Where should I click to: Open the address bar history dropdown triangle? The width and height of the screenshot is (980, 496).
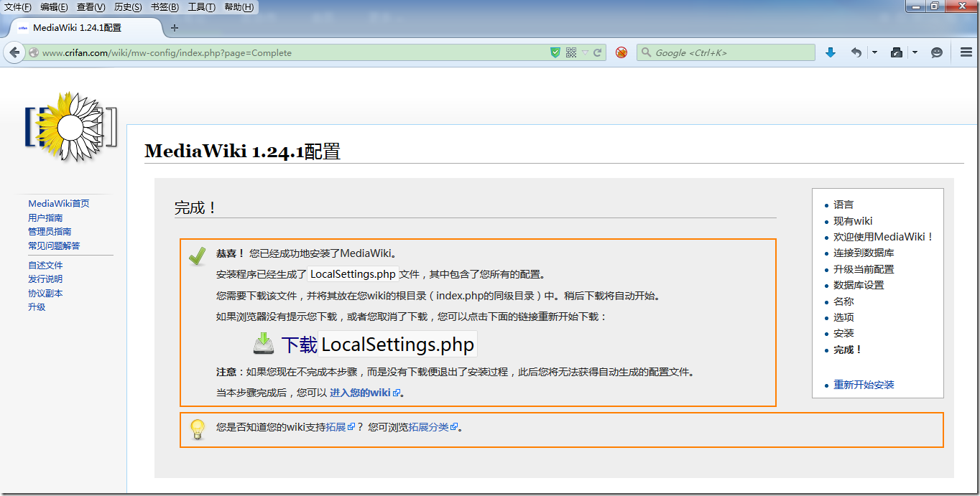click(585, 52)
